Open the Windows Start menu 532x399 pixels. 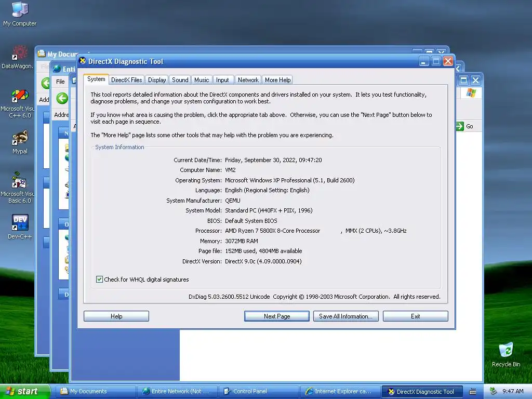(x=25, y=391)
